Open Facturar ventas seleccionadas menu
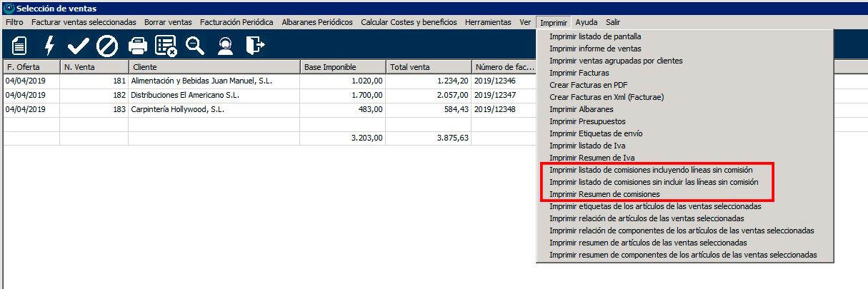The image size is (868, 289). (x=84, y=22)
